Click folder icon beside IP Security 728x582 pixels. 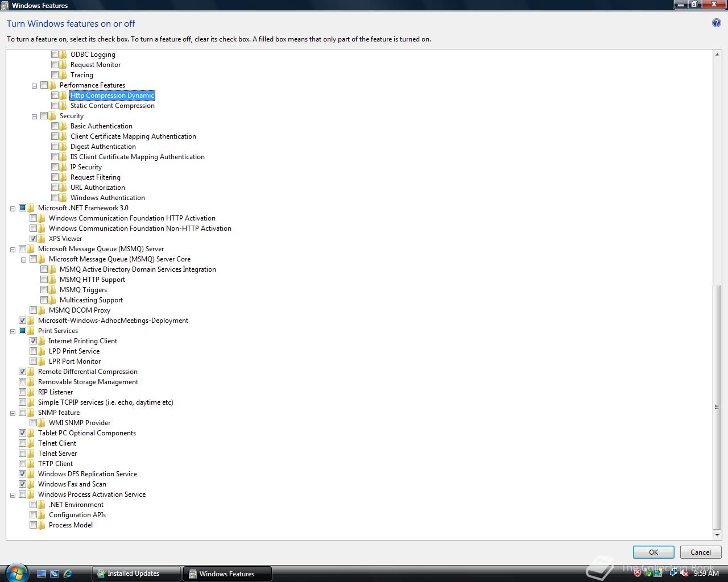63,167
